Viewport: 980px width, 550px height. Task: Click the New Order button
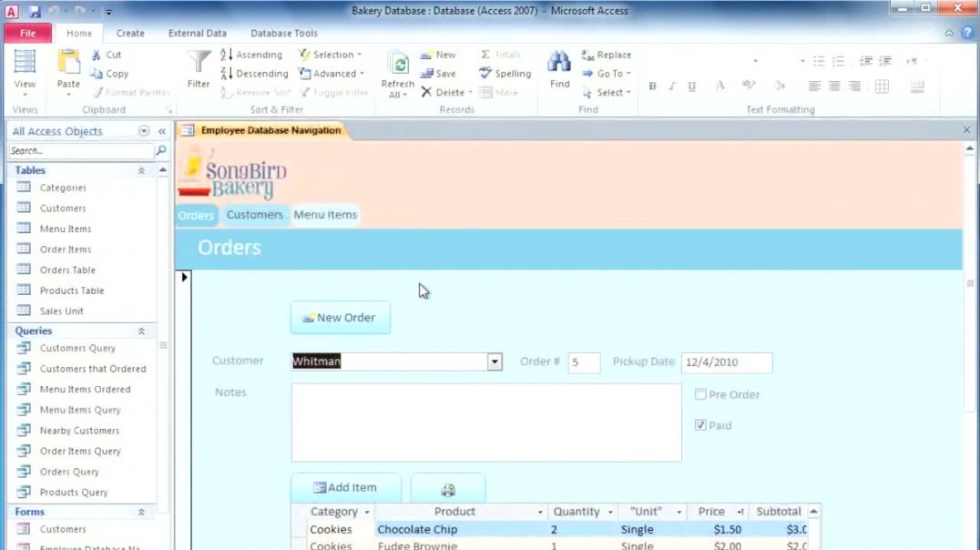[340, 318]
